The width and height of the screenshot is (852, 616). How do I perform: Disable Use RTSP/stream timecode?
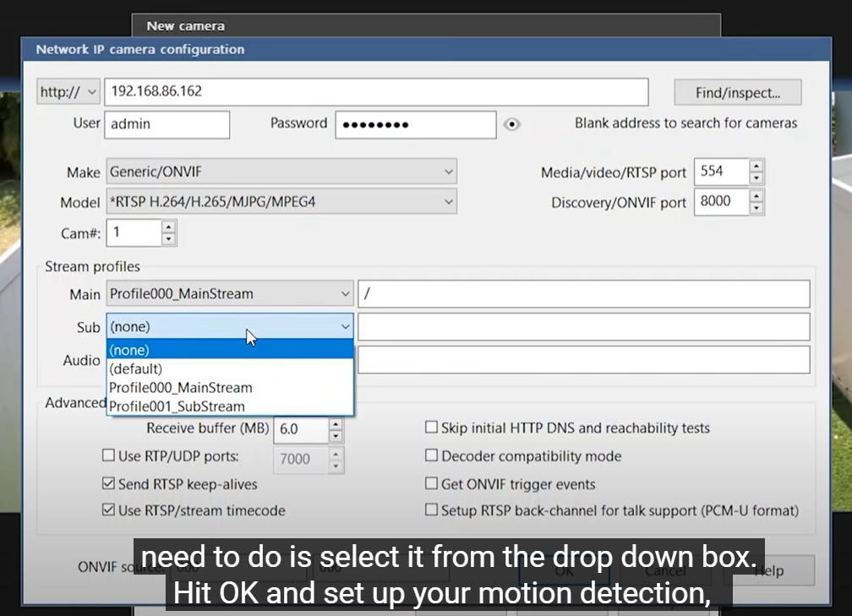click(x=108, y=510)
